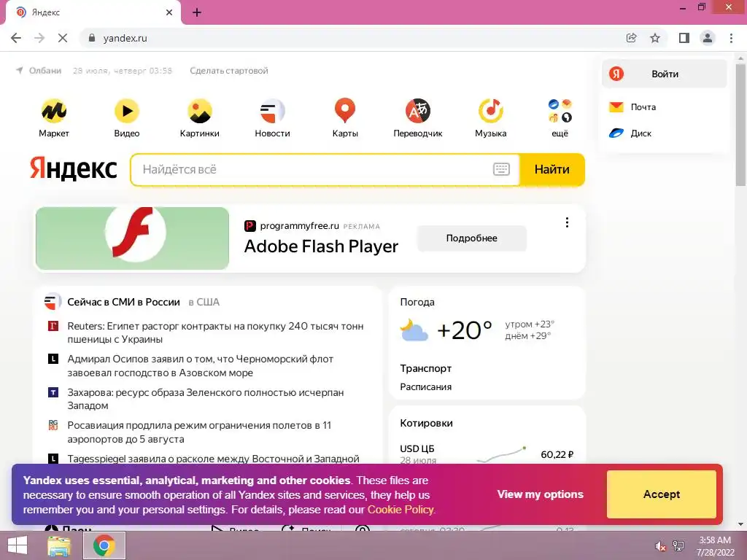Open Диск link

point(630,133)
